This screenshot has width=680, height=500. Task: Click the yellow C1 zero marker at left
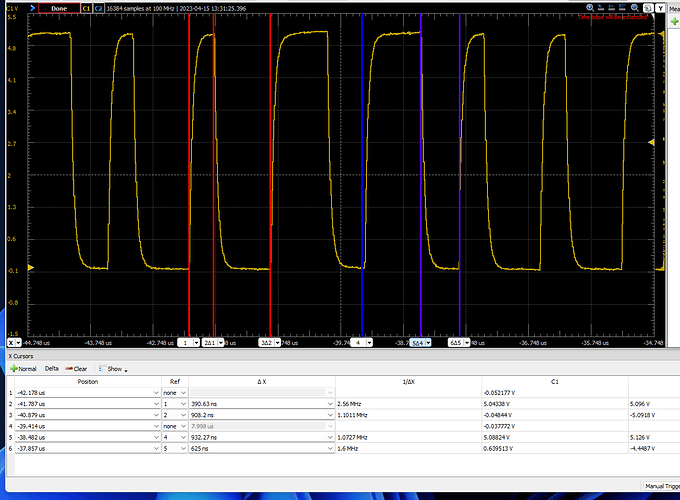31,268
